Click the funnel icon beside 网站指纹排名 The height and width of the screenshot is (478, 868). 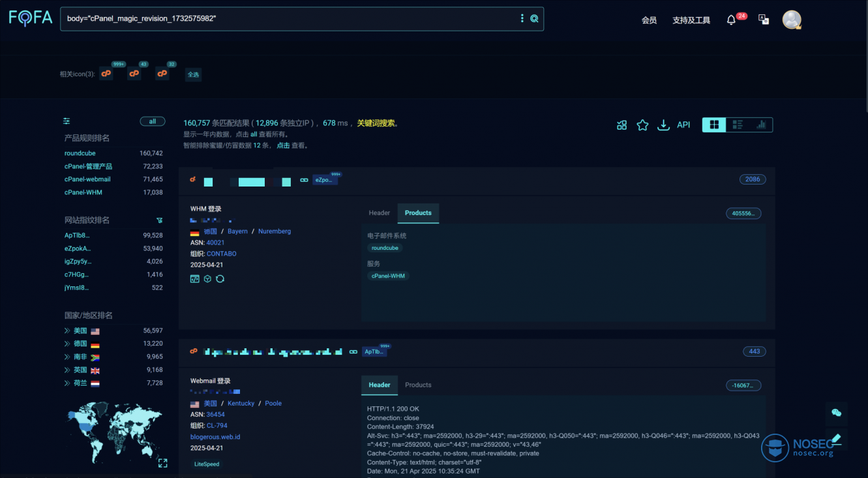tap(159, 220)
